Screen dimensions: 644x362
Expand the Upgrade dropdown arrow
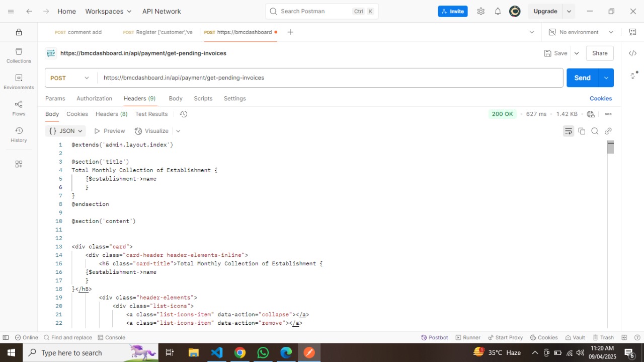[569, 11]
